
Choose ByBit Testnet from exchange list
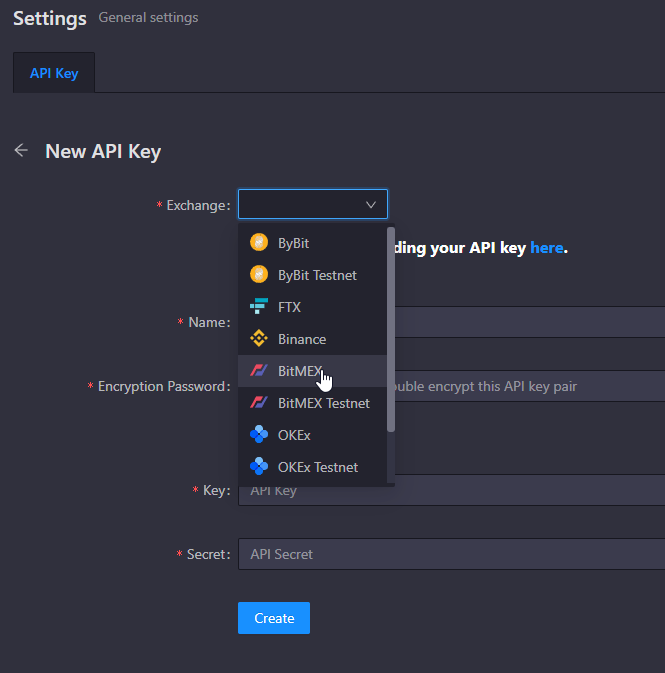[x=313, y=275]
